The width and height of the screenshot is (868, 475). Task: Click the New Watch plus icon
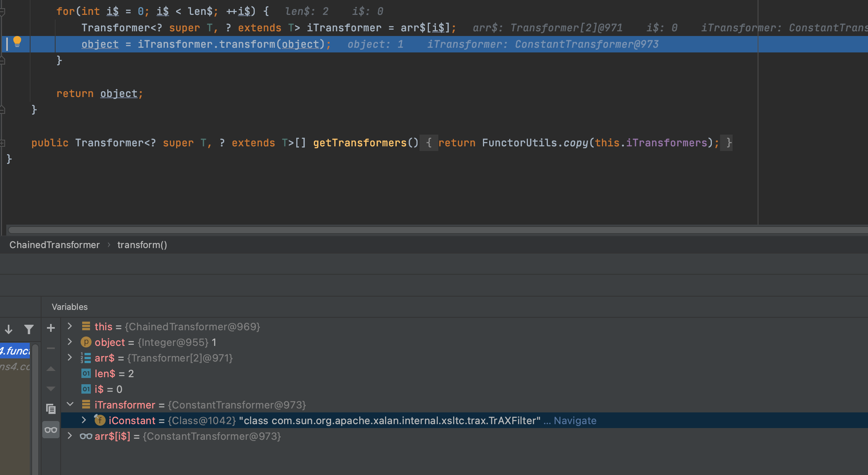coord(51,328)
